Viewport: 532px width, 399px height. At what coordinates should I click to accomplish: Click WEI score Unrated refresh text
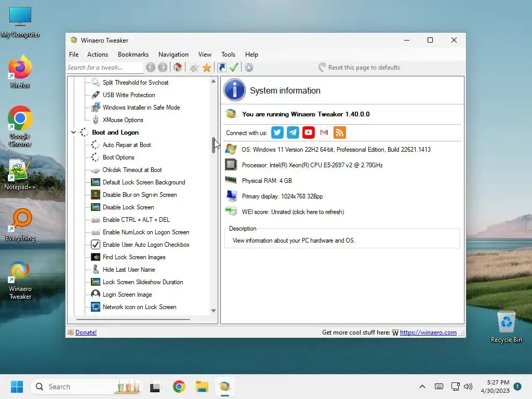point(293,212)
